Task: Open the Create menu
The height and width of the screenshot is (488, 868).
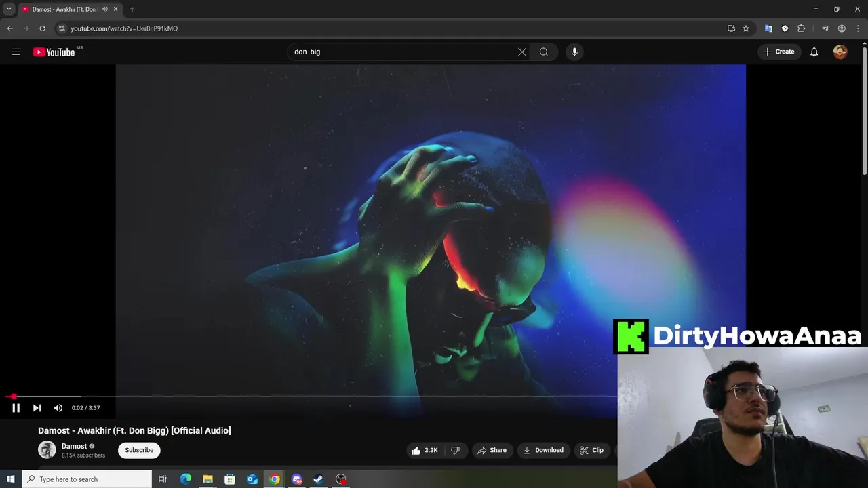Action: point(778,52)
